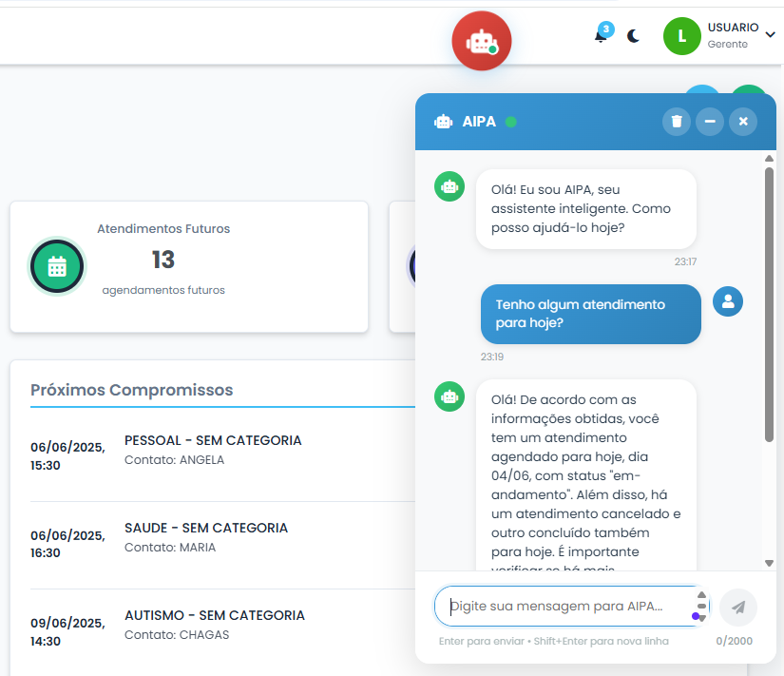Send the message using the paper plane icon
784x676 pixels.
pos(738,607)
